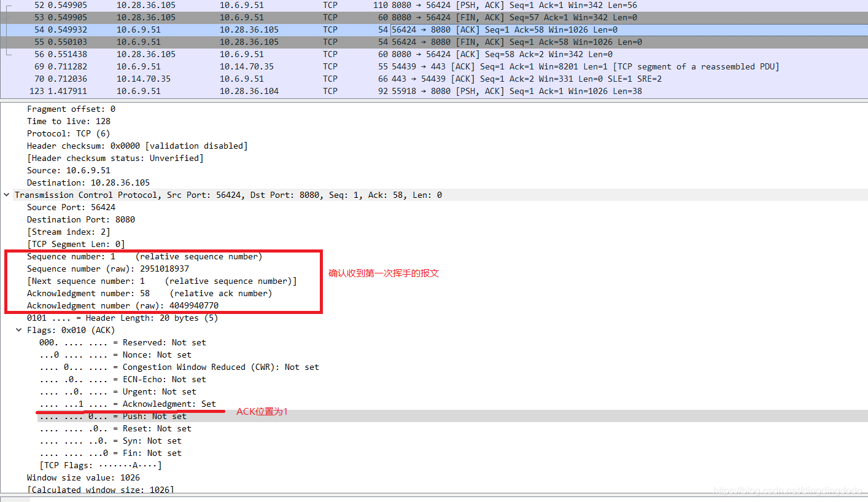Select Sequence number: 1 relative line
Image resolution: width=868 pixels, height=502 pixels.
click(x=145, y=256)
